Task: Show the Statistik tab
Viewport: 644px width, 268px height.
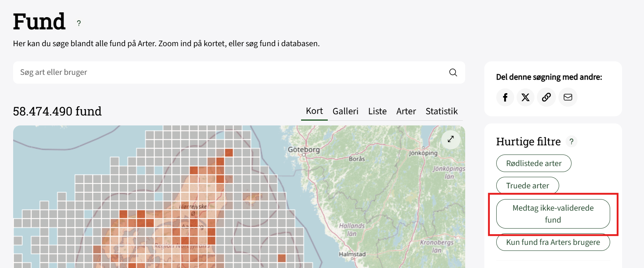Action: pos(442,111)
